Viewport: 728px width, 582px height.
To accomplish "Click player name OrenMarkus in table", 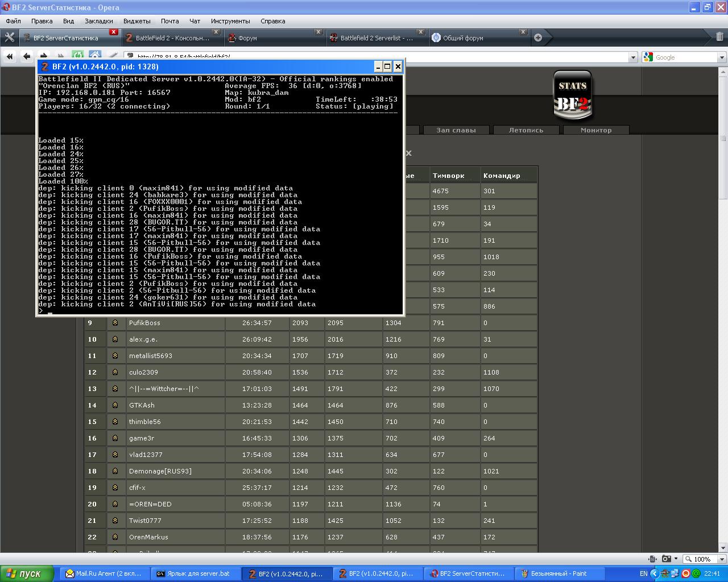I will click(x=148, y=537).
